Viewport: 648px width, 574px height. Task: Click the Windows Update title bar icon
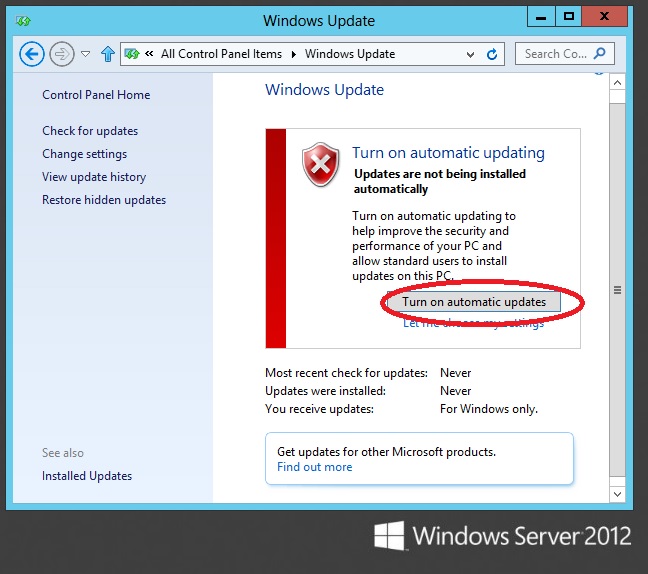(x=23, y=21)
